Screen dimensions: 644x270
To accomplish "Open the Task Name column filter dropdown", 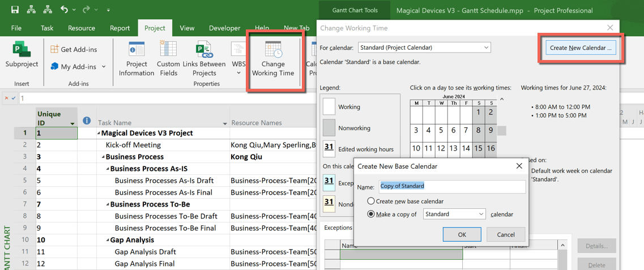I will 225,123.
